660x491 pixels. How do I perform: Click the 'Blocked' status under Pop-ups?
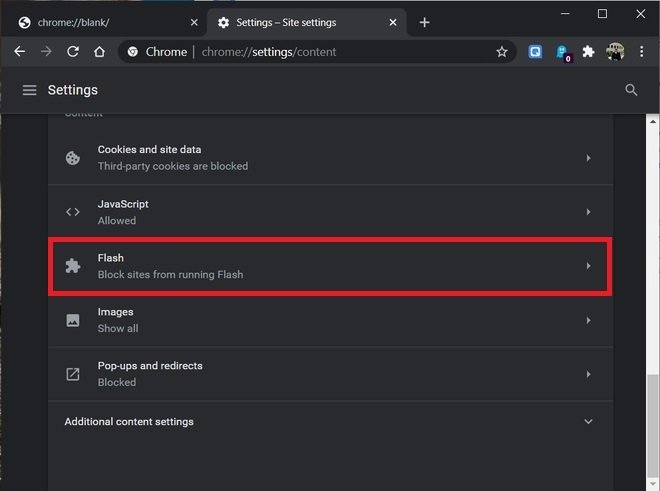coord(117,382)
